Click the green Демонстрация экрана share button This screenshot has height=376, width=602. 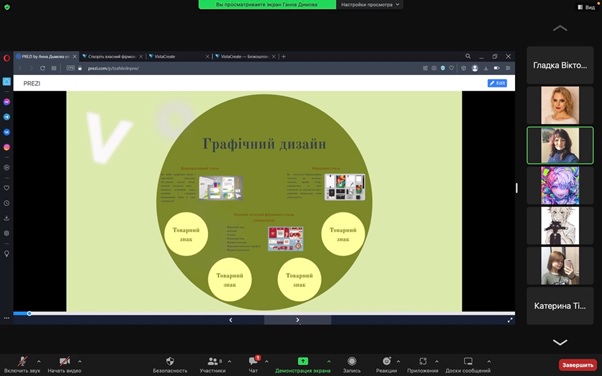pos(303,365)
